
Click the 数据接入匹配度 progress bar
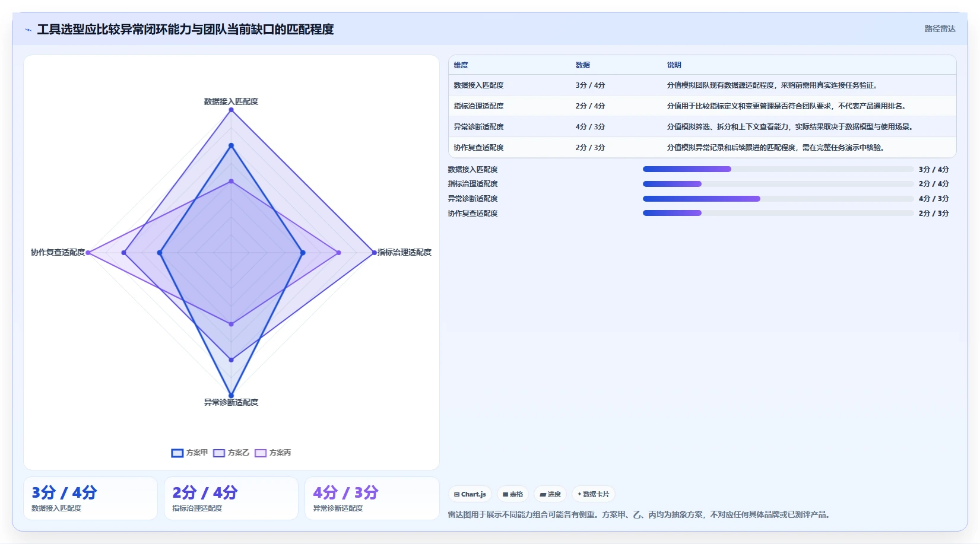[778, 169]
